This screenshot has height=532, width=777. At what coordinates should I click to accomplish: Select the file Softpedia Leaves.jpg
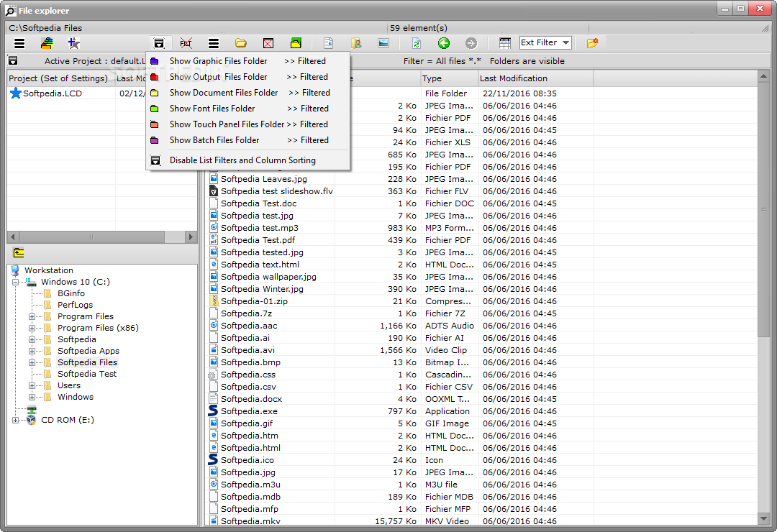click(263, 179)
